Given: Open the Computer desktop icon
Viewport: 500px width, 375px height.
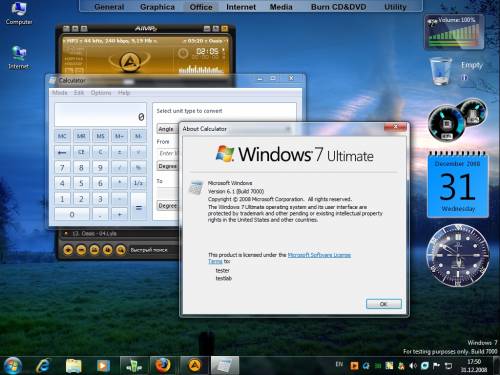Looking at the screenshot, I should 19,13.
